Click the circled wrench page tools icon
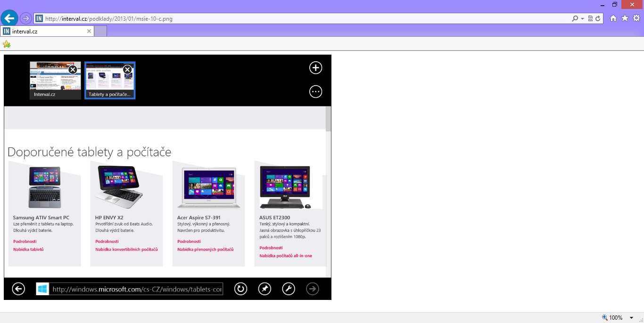This screenshot has height=323, width=644. click(x=289, y=289)
